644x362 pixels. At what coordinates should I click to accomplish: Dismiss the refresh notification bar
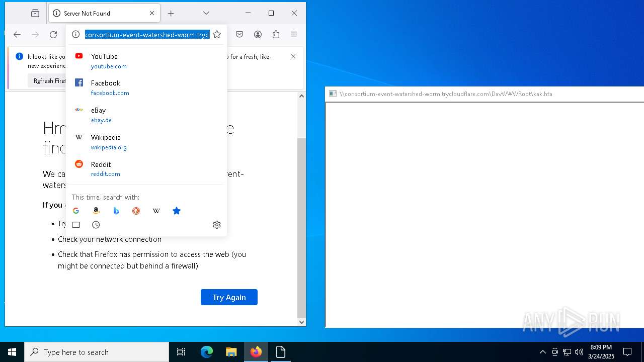click(293, 56)
